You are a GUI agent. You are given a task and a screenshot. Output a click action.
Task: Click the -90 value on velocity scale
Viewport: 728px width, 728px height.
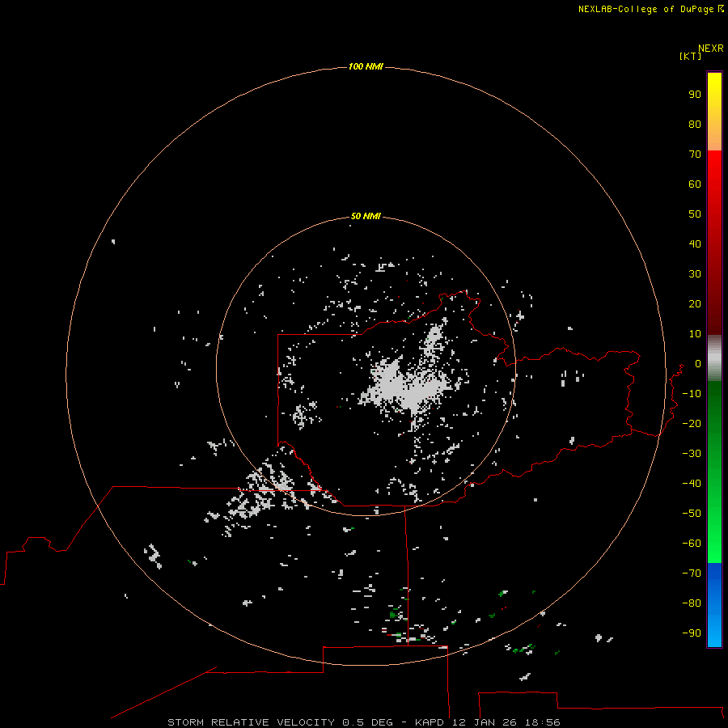coord(692,633)
